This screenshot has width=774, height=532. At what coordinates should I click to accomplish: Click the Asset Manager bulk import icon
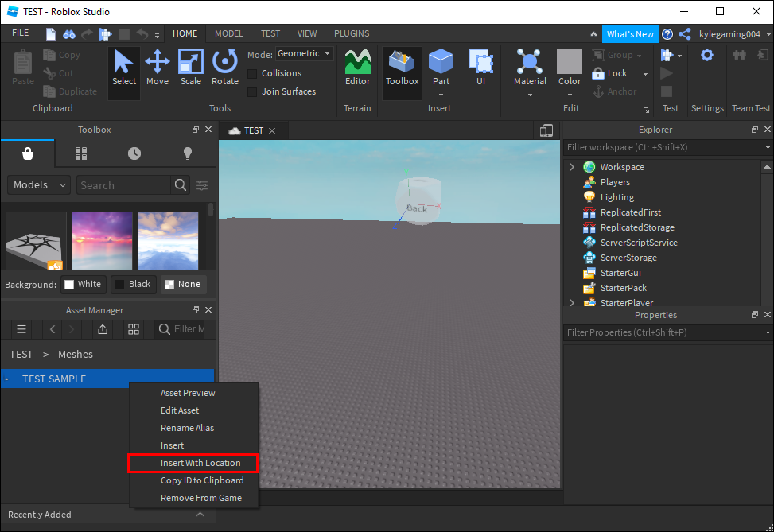click(x=103, y=329)
